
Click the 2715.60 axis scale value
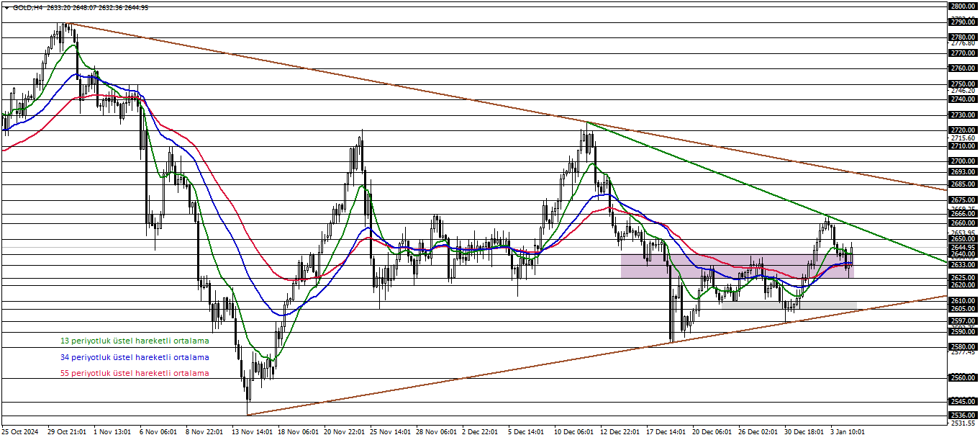(x=963, y=138)
